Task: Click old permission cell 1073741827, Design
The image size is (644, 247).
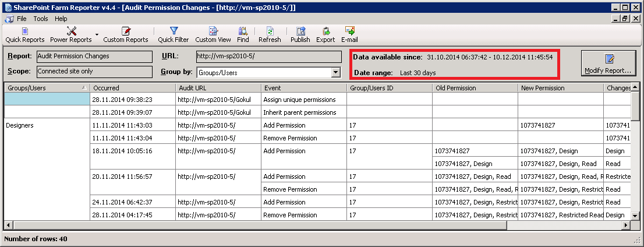Action: pyautogui.click(x=475, y=164)
